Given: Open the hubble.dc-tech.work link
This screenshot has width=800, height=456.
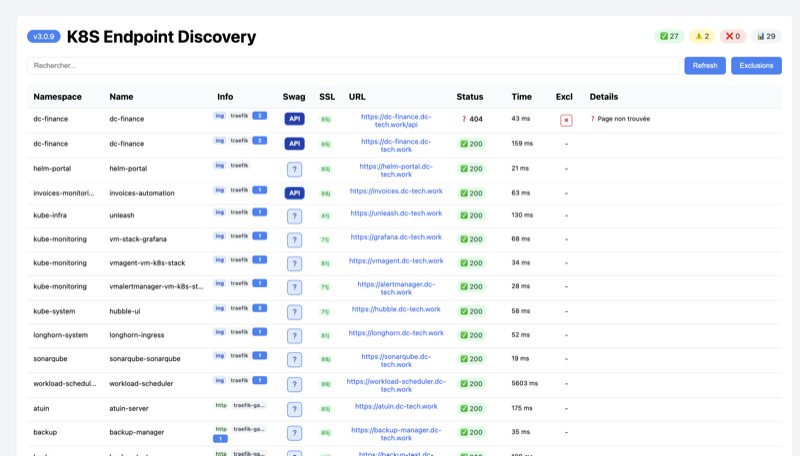Looking at the screenshot, I should [x=396, y=310].
